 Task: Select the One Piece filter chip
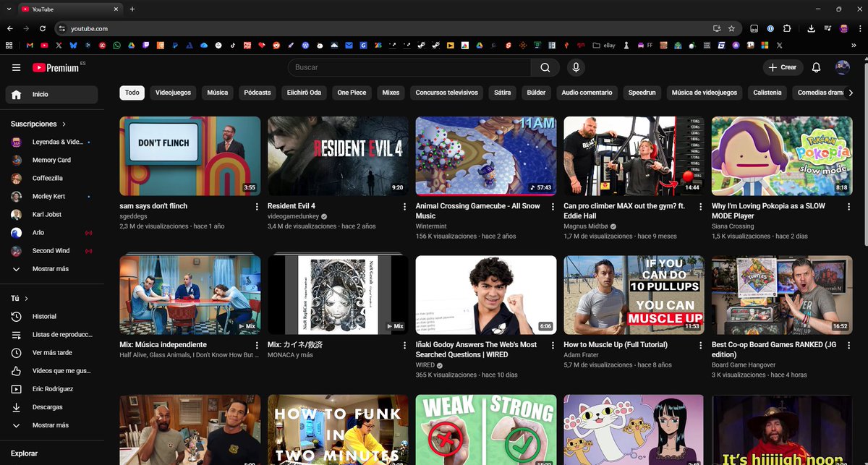(x=352, y=93)
